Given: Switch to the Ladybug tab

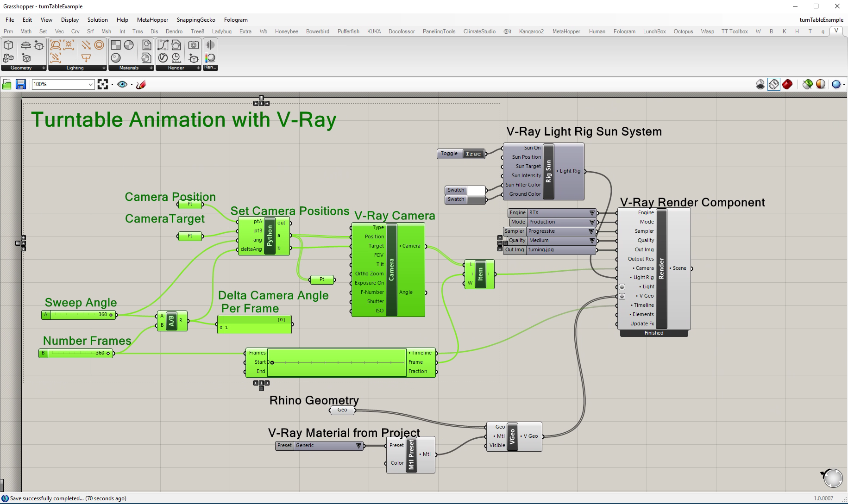Looking at the screenshot, I should pos(222,31).
